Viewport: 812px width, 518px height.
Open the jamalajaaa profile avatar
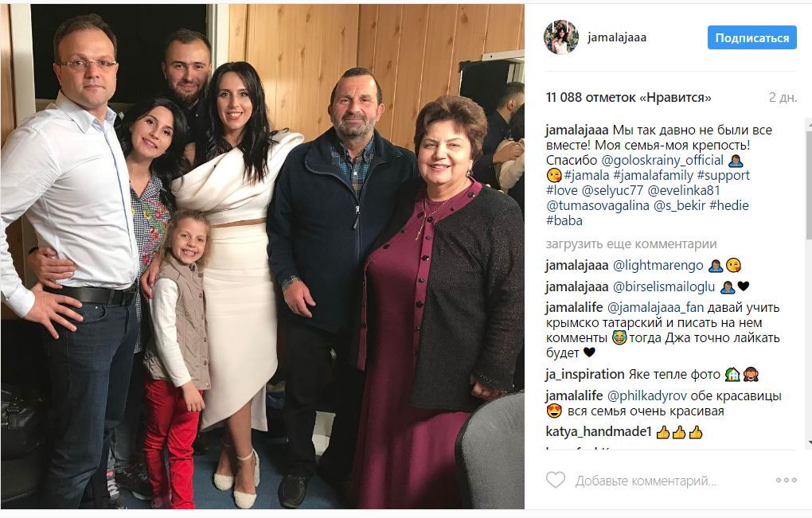tap(561, 37)
